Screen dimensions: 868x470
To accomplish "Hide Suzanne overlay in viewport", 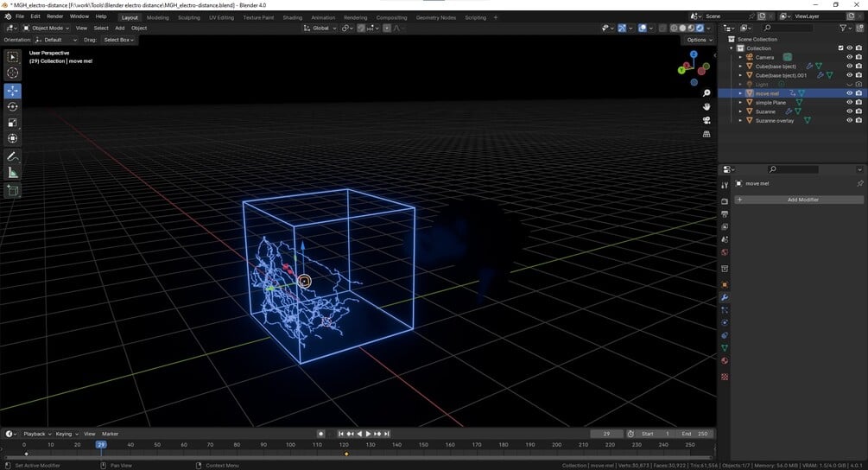I will coord(849,120).
